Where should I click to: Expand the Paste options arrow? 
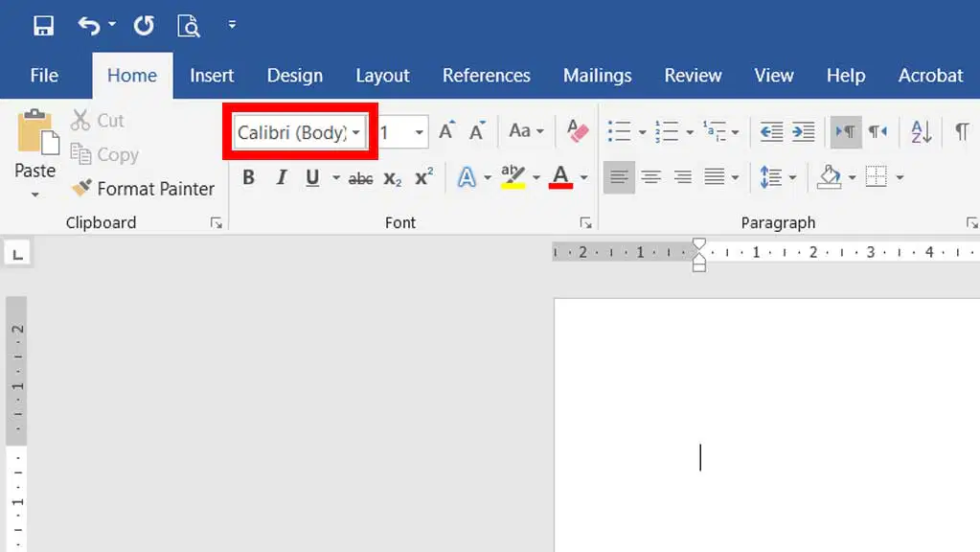(x=35, y=195)
